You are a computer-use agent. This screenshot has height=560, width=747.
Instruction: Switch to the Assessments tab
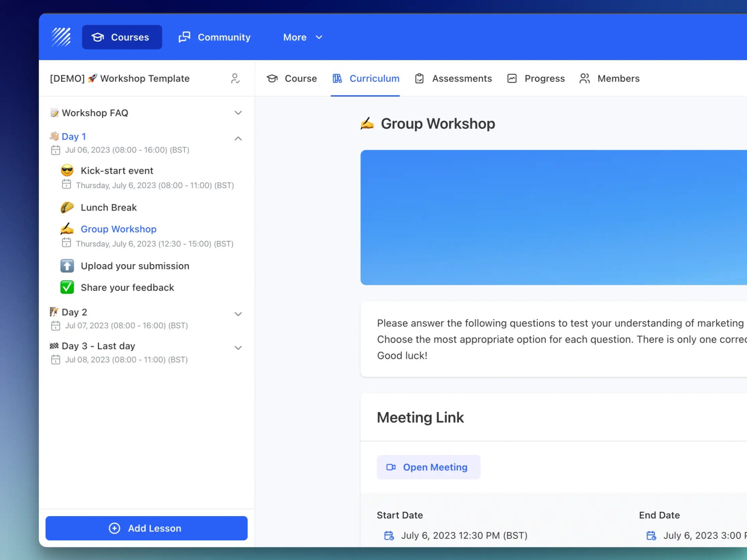point(453,78)
